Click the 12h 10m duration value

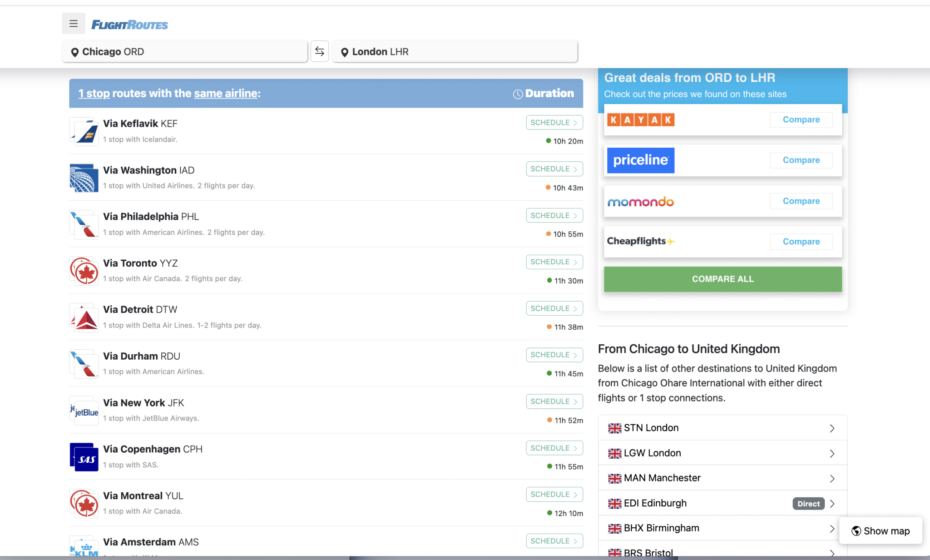[x=569, y=513]
